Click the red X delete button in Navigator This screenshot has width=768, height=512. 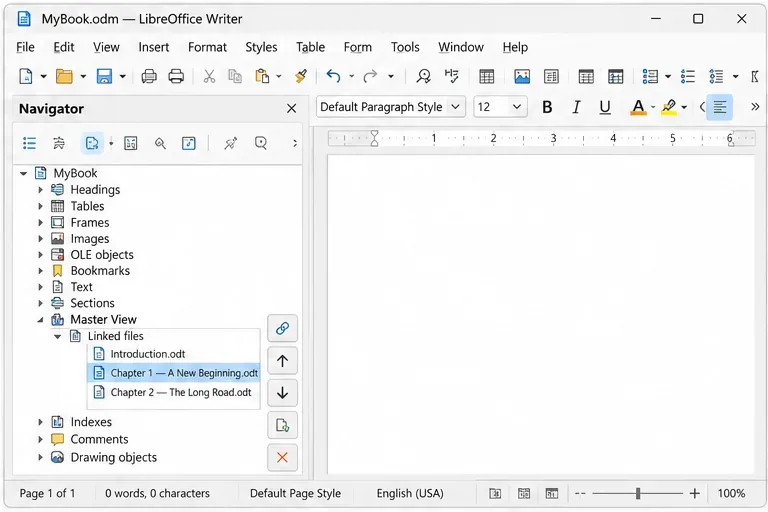click(x=283, y=458)
